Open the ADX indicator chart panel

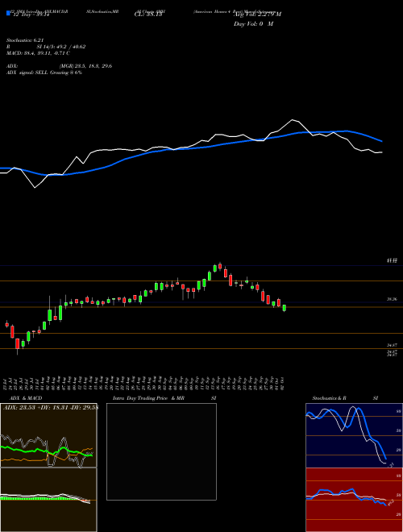pyautogui.click(x=48, y=435)
